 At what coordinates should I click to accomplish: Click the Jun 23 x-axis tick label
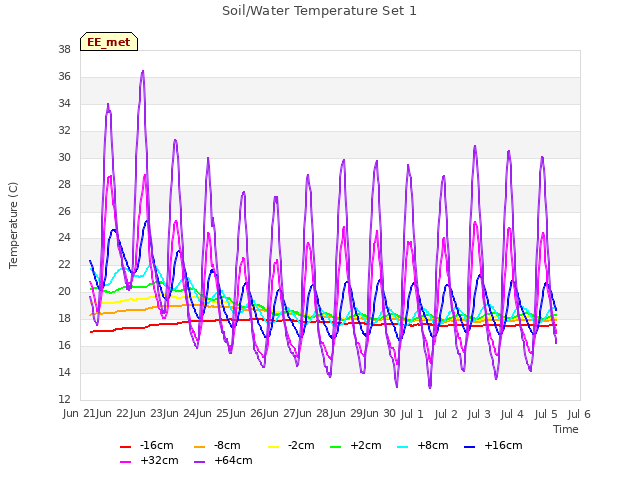click(x=146, y=414)
